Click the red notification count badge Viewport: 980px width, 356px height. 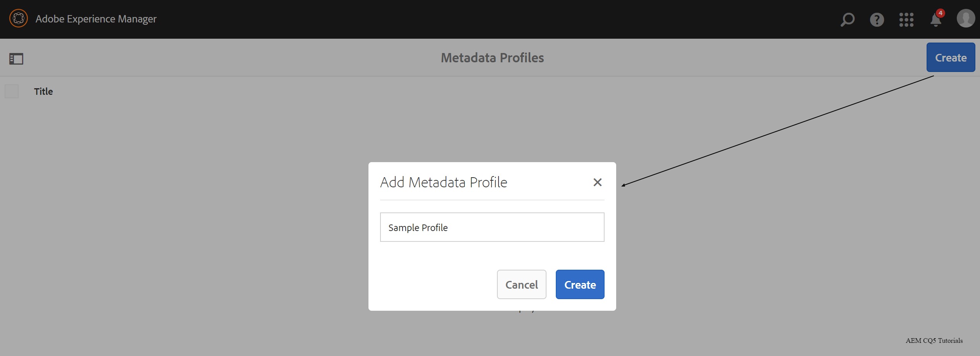click(x=940, y=13)
